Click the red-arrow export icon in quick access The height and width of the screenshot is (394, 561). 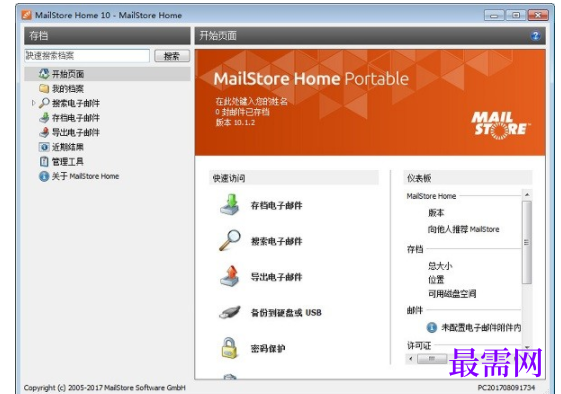tap(230, 276)
